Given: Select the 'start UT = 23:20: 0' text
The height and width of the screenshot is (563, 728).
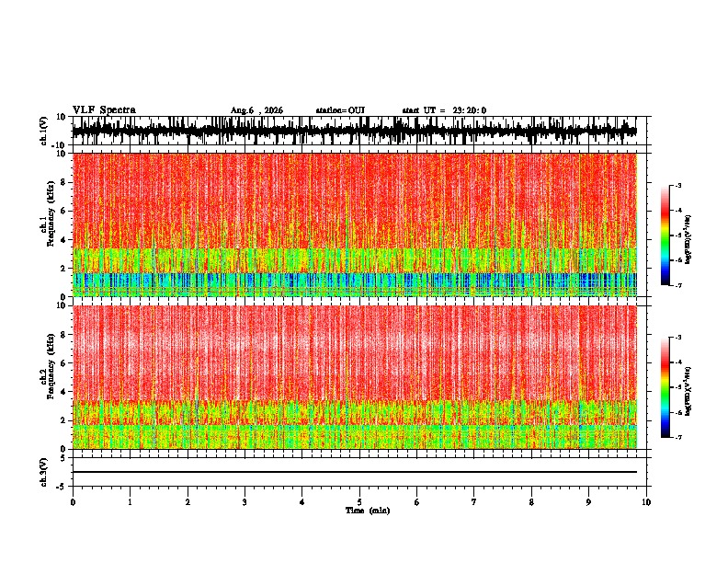Looking at the screenshot, I should pyautogui.click(x=444, y=110).
